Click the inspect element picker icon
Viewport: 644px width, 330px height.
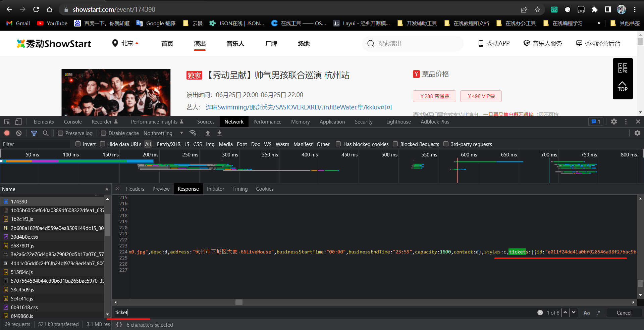[7, 122]
